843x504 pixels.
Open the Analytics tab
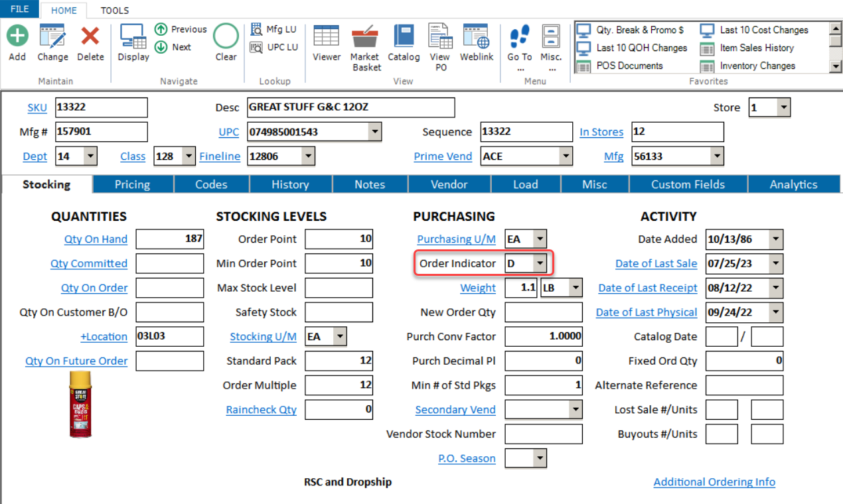pos(794,184)
